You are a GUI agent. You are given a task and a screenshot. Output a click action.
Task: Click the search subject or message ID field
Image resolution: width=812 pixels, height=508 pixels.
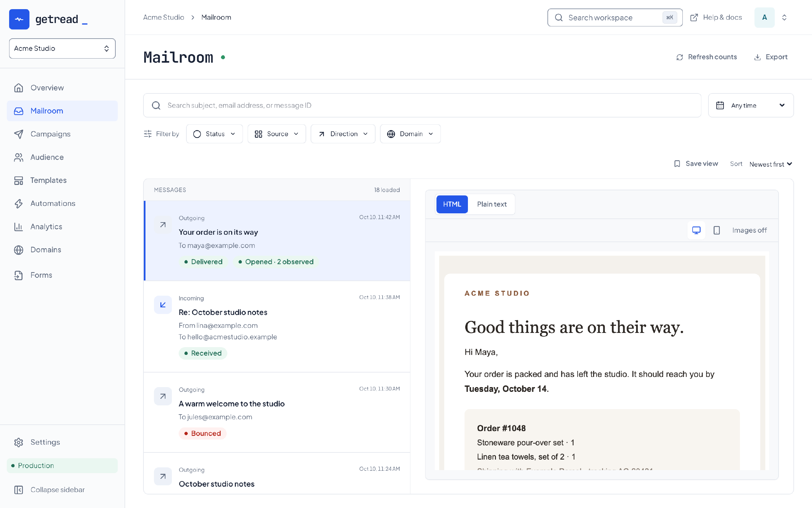422,105
